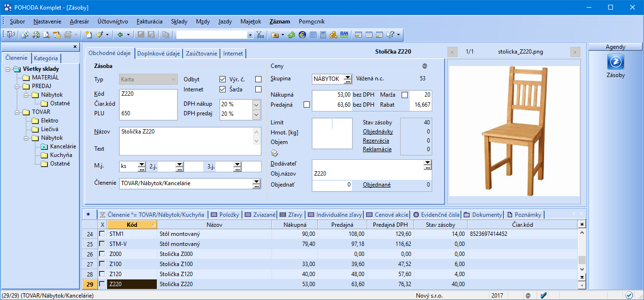Click the printer icon in the toolbar
The height and width of the screenshot is (300, 644).
(36, 34)
